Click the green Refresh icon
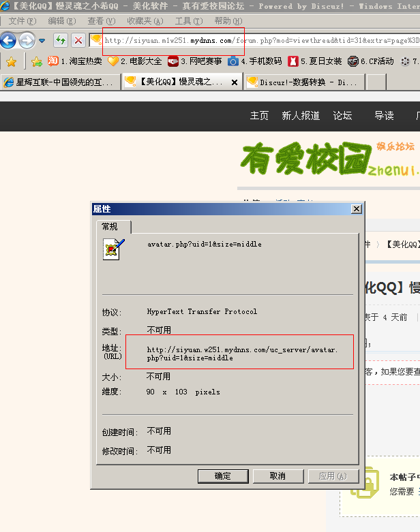The width and height of the screenshot is (420, 532). click(x=61, y=40)
